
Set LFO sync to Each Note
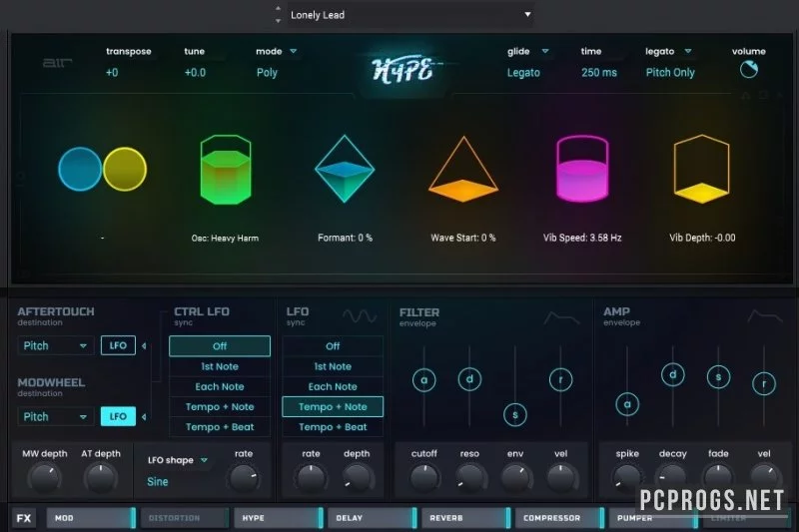click(333, 387)
